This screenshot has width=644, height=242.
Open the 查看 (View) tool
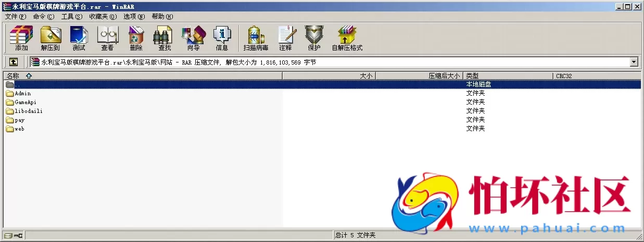coord(107,39)
